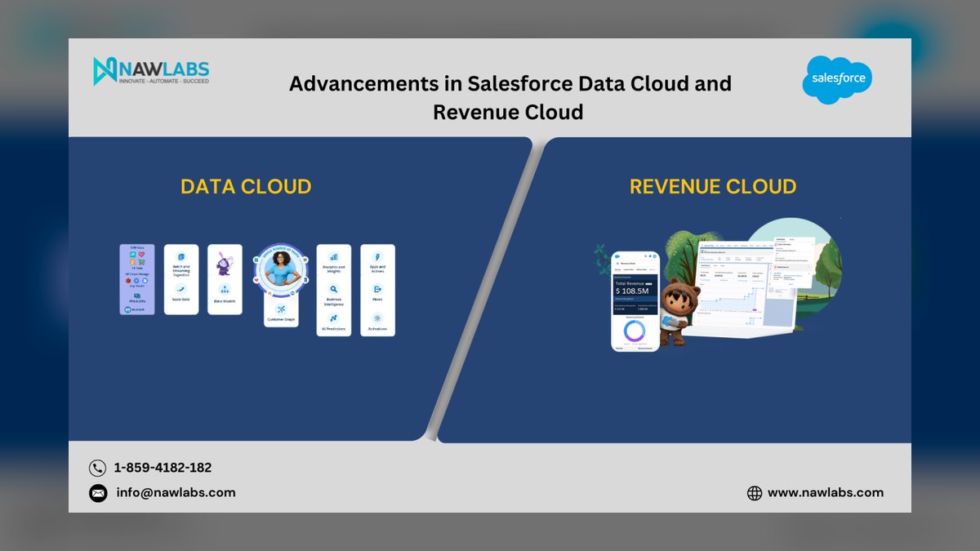This screenshot has height=551, width=980.
Task: Click the DATA CLOUD heading
Action: 246,186
